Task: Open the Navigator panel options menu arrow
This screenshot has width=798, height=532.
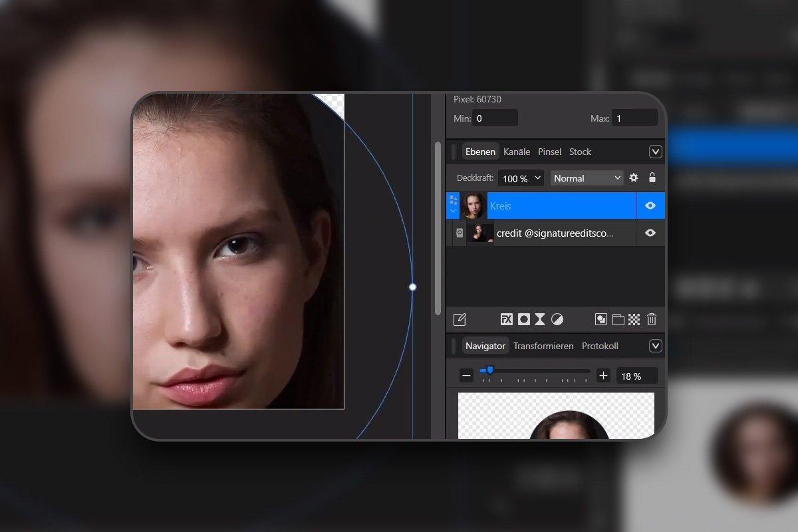Action: 656,346
